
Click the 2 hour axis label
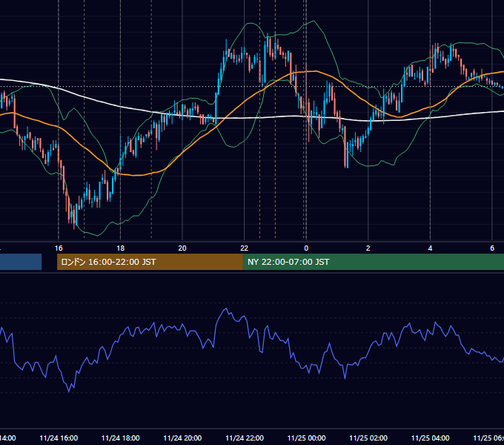[368, 248]
